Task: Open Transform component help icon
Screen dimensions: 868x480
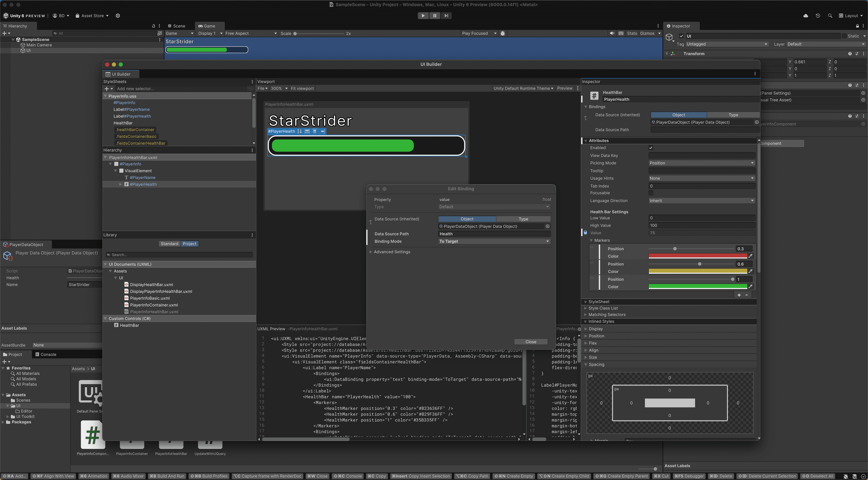Action: point(849,54)
